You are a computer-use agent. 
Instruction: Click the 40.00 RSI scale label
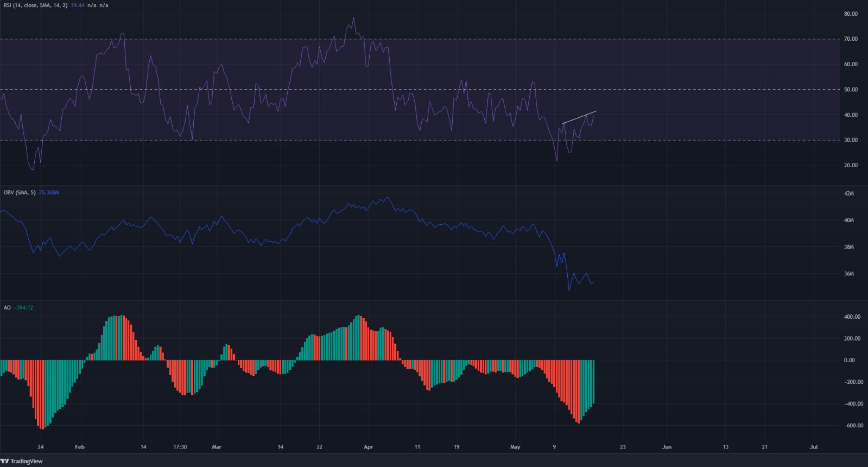coord(851,115)
